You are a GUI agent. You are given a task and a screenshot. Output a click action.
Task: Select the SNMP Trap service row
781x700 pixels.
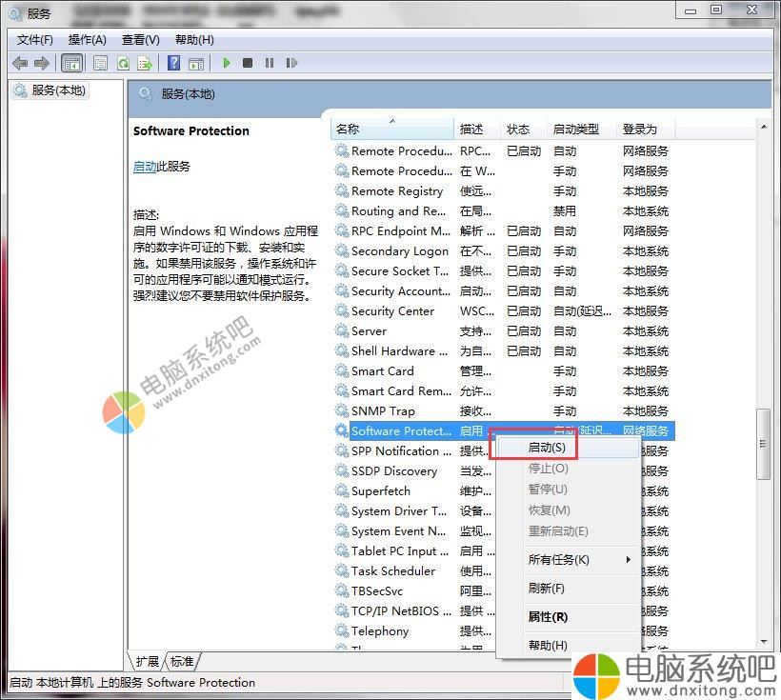503,411
